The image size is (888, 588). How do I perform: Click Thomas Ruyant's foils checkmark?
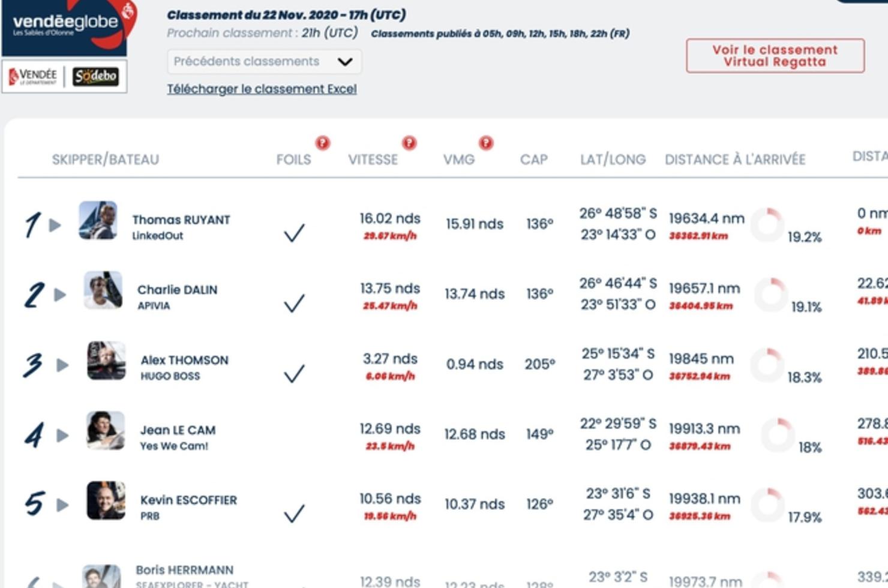click(x=294, y=233)
